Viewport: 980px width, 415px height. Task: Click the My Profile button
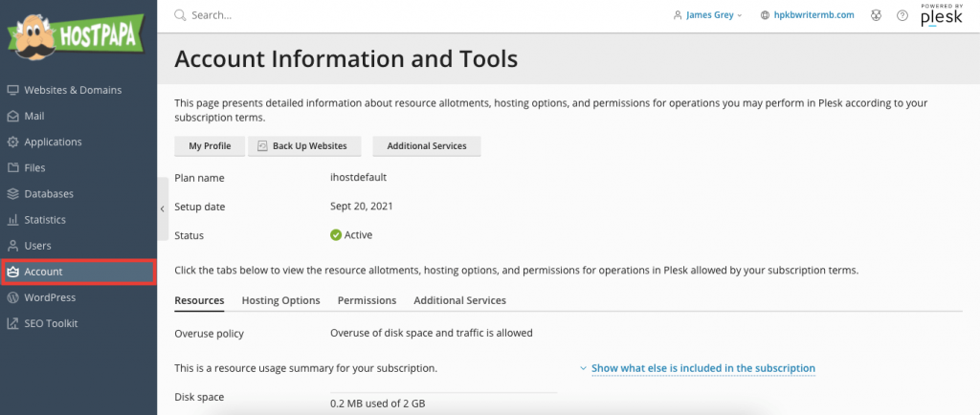click(x=210, y=146)
